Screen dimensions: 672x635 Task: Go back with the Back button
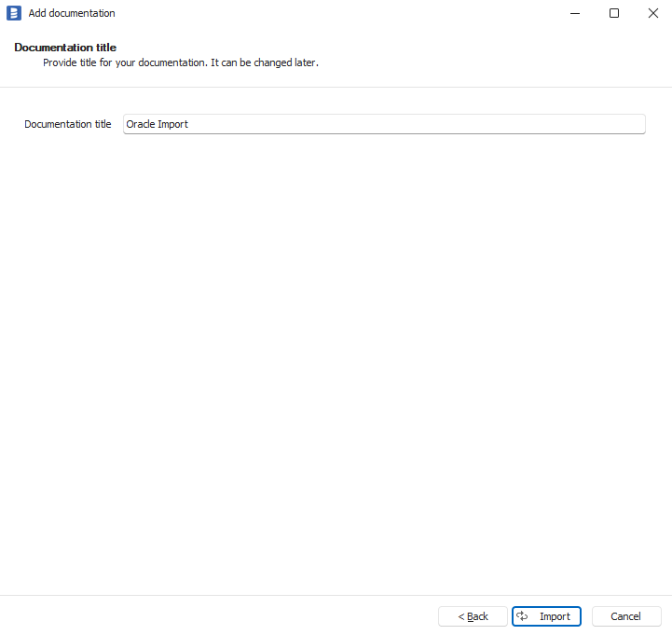473,616
